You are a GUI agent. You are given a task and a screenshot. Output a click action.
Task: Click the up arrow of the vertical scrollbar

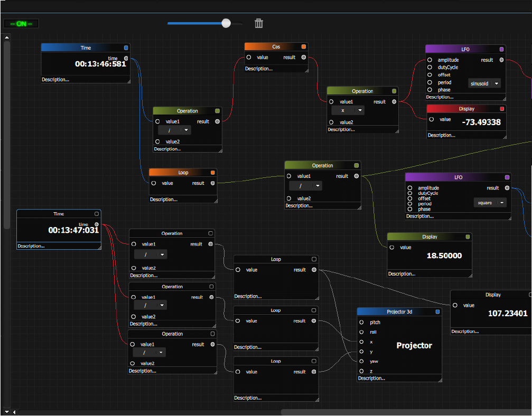pos(6,37)
